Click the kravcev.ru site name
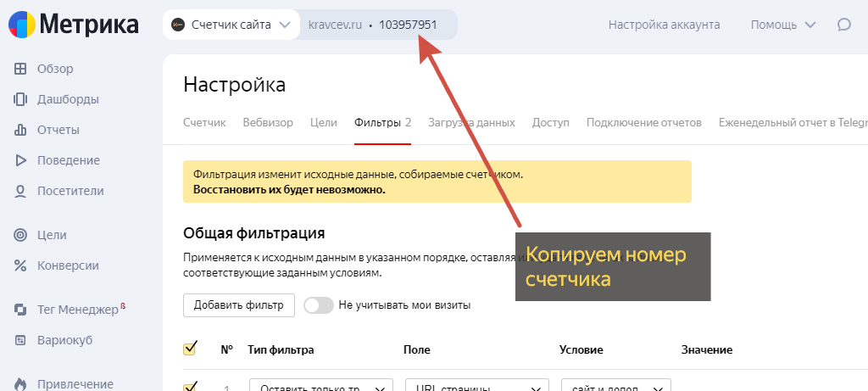 (x=335, y=25)
